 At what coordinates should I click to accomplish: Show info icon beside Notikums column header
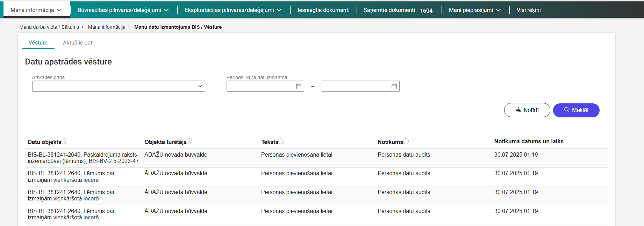tap(406, 142)
